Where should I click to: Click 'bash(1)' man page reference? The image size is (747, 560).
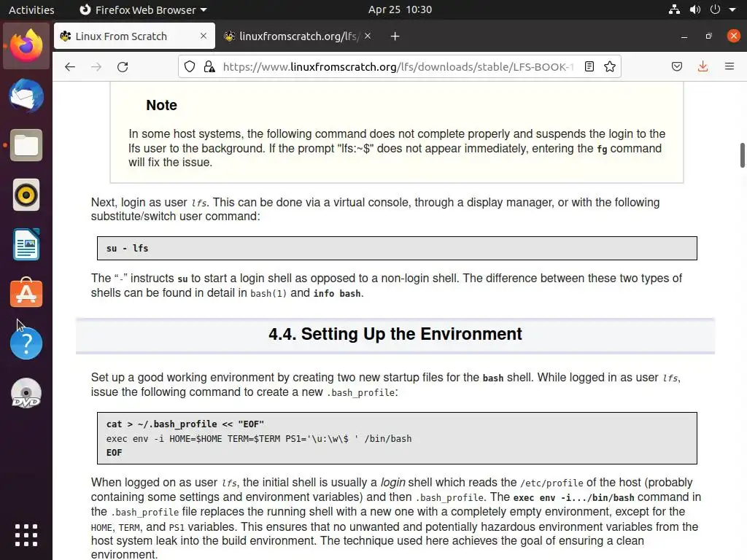click(268, 293)
